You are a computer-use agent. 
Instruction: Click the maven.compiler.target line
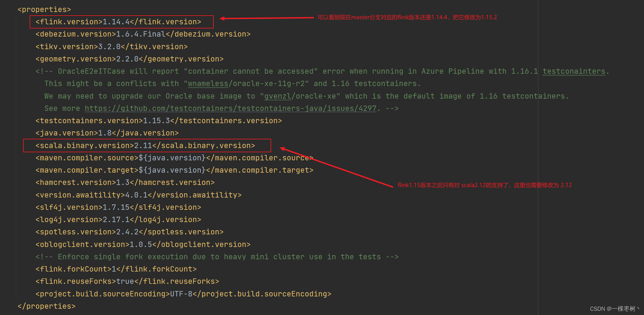[174, 170]
